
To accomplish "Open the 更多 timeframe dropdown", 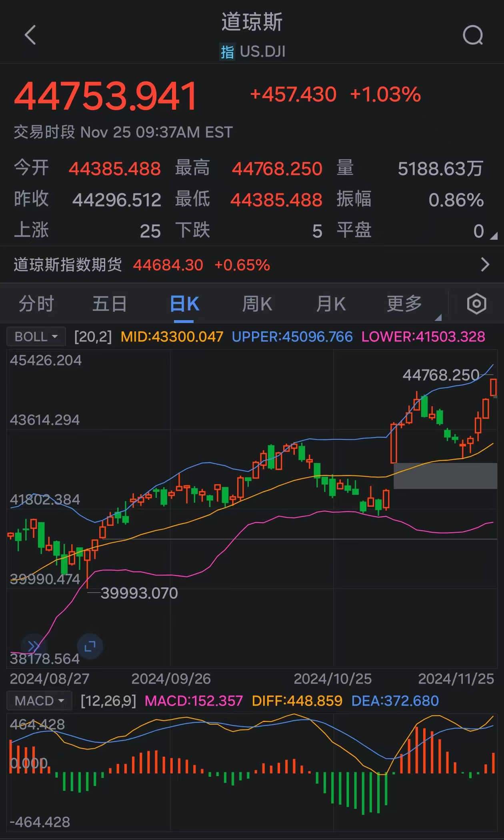I will tap(405, 304).
